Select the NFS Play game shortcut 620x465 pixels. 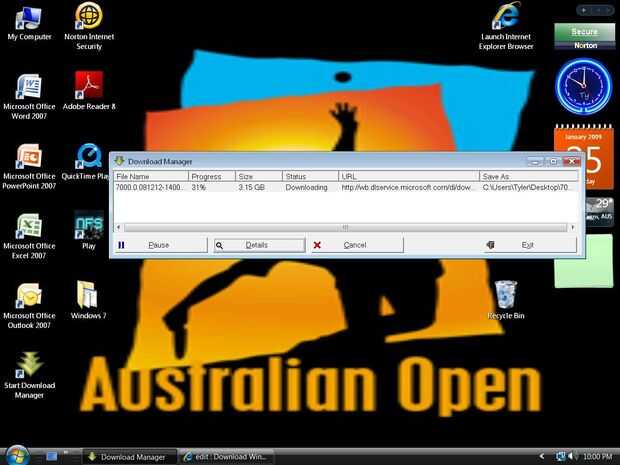pyautogui.click(x=89, y=230)
